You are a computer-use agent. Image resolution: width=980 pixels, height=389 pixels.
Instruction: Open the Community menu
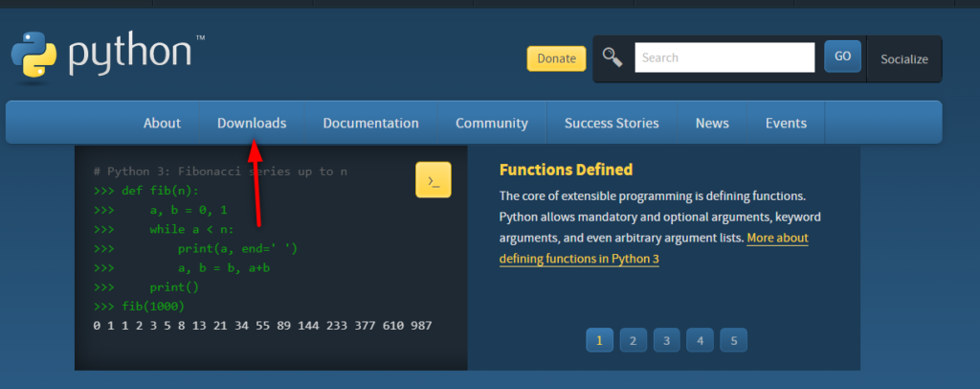[x=492, y=124]
